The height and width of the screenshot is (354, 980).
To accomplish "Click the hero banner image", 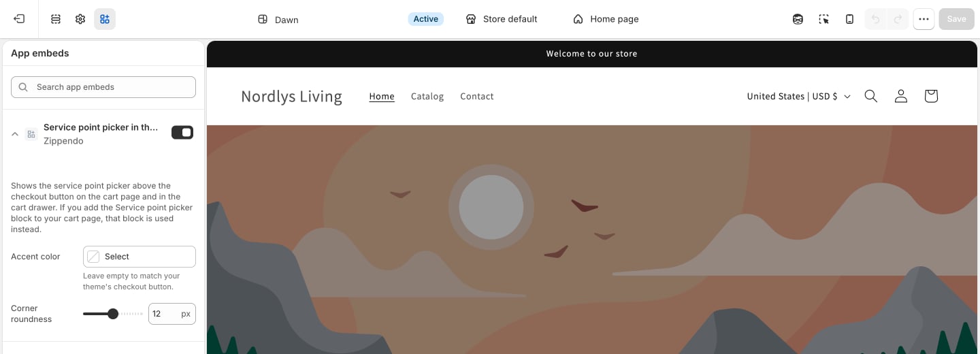I will (x=592, y=240).
